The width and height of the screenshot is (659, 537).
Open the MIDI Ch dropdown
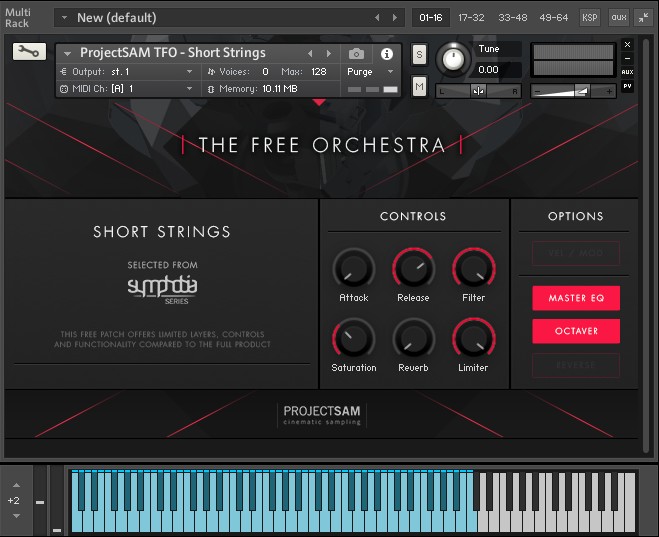[x=190, y=89]
